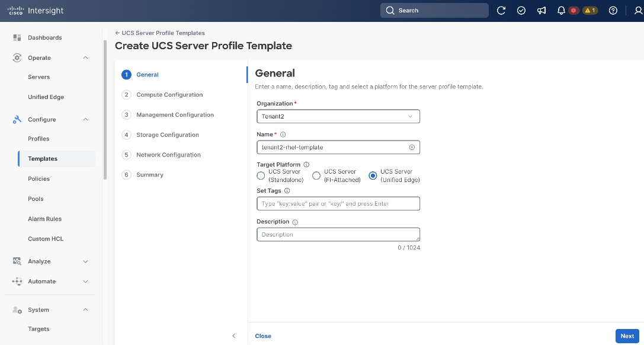Click the refresh icon in top bar
Image resolution: width=644 pixels, height=345 pixels.
point(501,11)
